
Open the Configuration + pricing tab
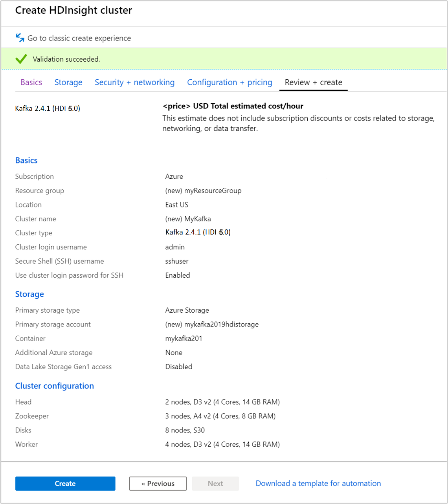point(230,82)
